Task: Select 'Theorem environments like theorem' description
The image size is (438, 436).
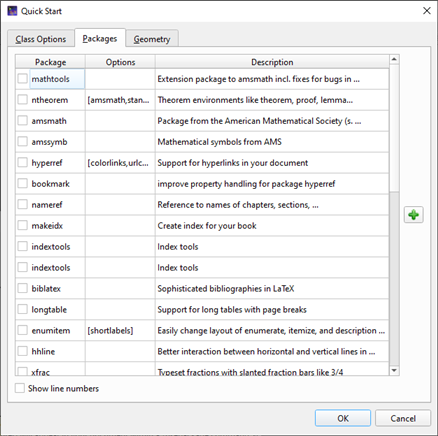Action: (x=255, y=100)
